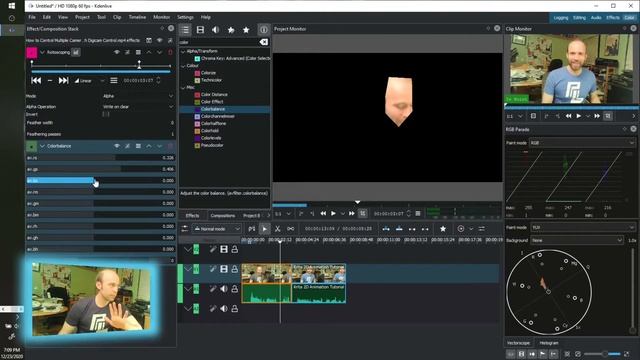Collapse the Misc effects category
Screen dimensions: 640x360
point(183,87)
